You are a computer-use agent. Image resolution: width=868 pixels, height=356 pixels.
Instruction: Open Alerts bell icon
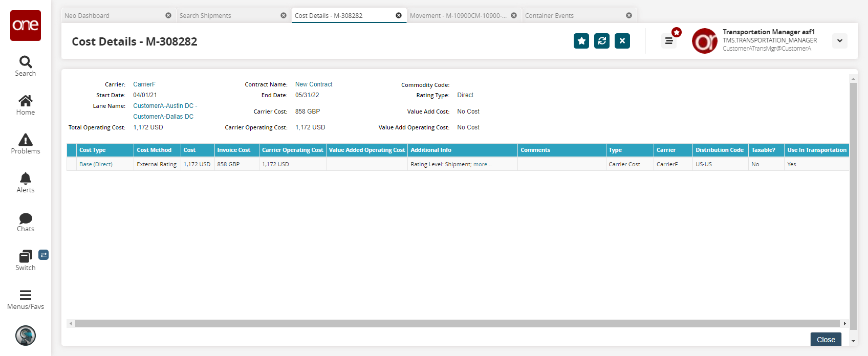coord(26,179)
